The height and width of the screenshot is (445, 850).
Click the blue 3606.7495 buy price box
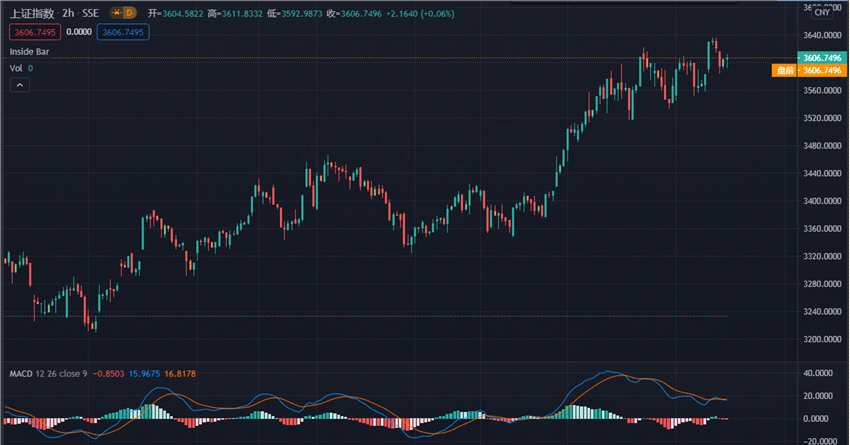pos(123,33)
